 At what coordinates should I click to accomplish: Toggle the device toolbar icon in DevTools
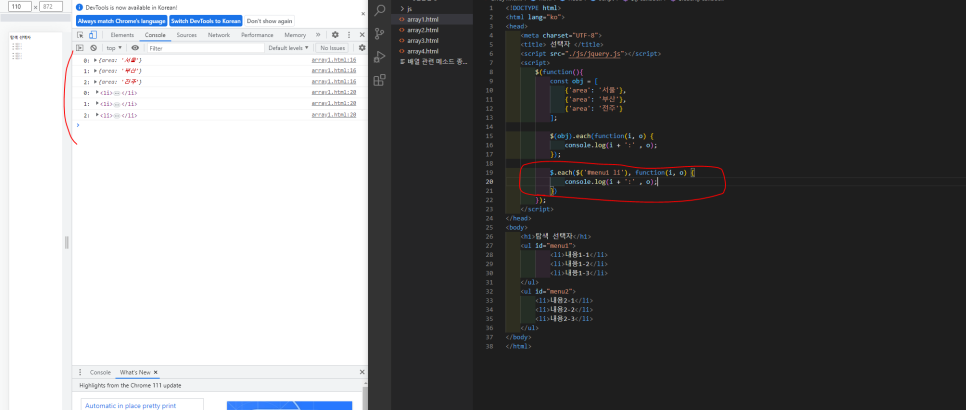(92, 35)
